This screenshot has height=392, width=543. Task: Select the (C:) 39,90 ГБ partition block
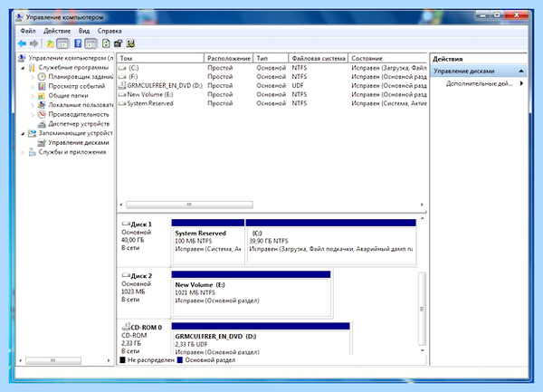click(x=330, y=242)
